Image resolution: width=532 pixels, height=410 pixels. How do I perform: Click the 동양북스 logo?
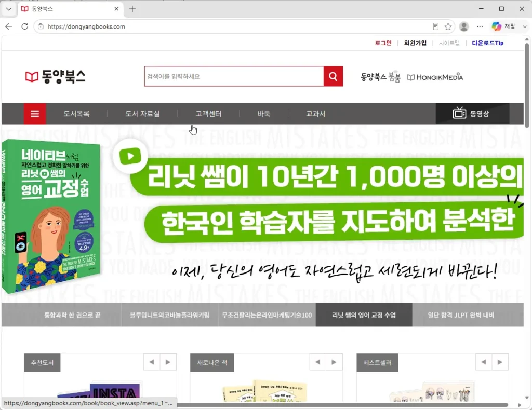tap(55, 77)
